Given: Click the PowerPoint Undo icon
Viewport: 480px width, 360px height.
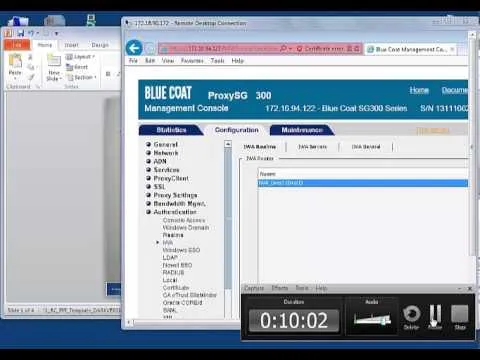Looking at the screenshot, I should (x=32, y=33).
